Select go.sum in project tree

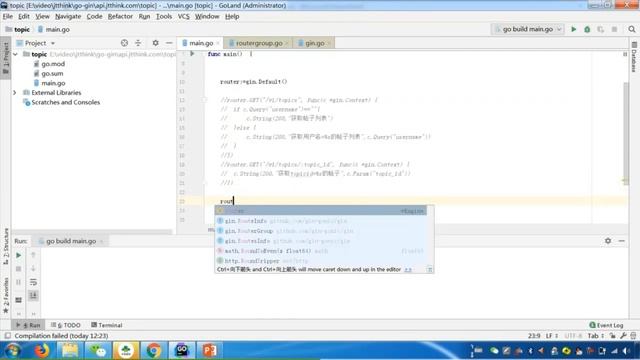tap(52, 73)
